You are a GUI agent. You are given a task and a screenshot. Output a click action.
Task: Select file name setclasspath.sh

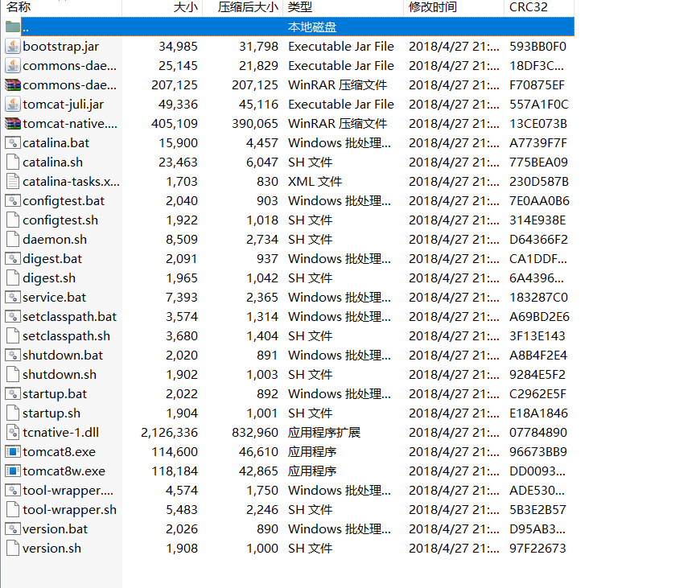[x=66, y=336]
